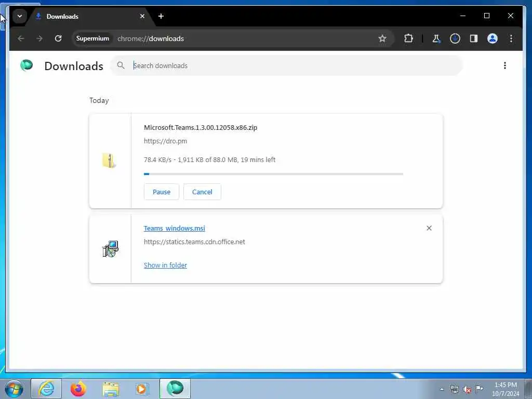Image resolution: width=532 pixels, height=399 pixels.
Task: Click Microsoft.Teams.1.3.00.12058.x86.zip file name
Action: [x=201, y=128]
